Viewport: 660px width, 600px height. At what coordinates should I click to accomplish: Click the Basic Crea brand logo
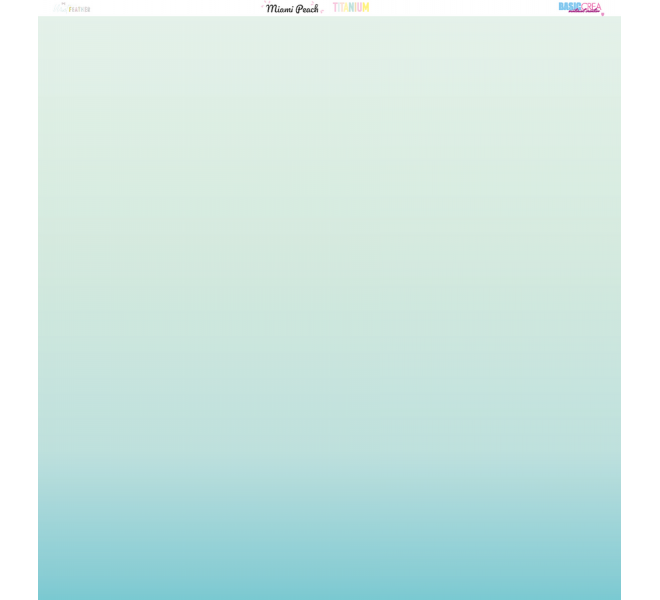tap(580, 7)
